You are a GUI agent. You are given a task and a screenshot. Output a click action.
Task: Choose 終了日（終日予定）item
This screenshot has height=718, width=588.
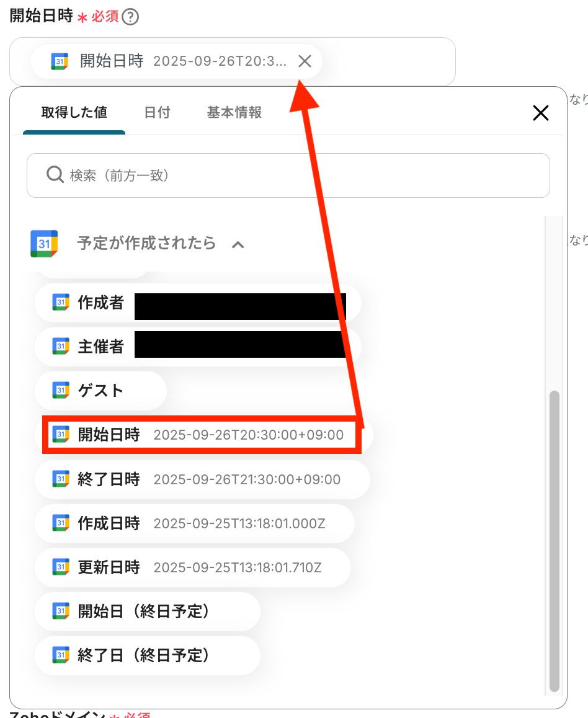(148, 655)
